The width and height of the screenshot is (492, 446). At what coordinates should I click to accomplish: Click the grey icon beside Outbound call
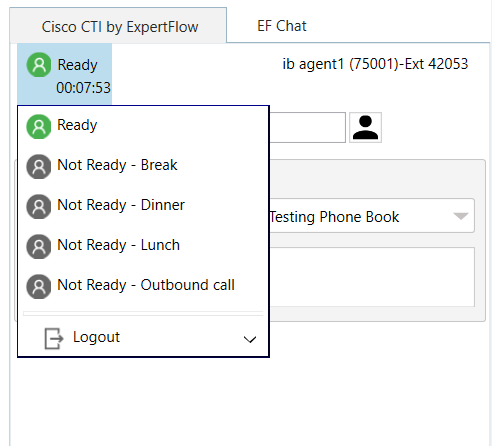(x=39, y=286)
